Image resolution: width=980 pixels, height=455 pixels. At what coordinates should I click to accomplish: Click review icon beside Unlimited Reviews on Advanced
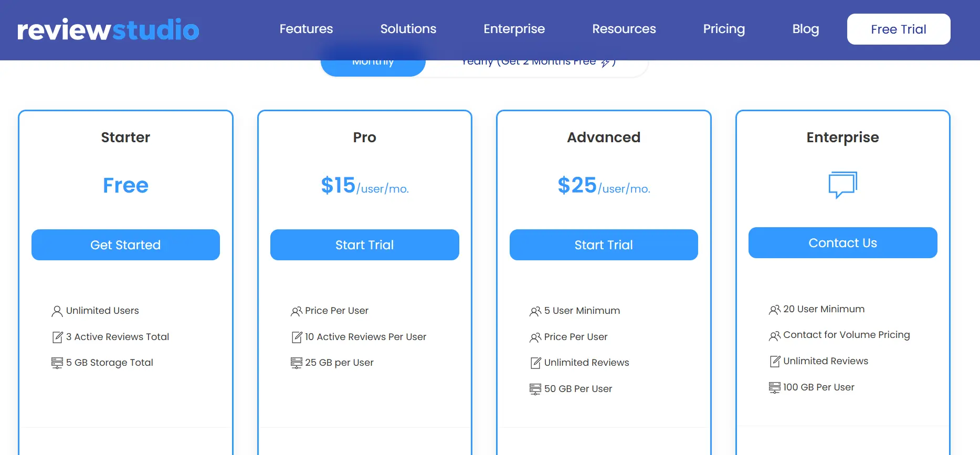click(x=535, y=363)
